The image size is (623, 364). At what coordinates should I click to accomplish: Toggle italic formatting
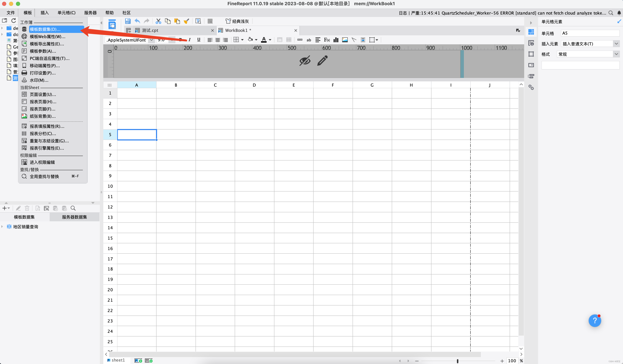pyautogui.click(x=190, y=40)
